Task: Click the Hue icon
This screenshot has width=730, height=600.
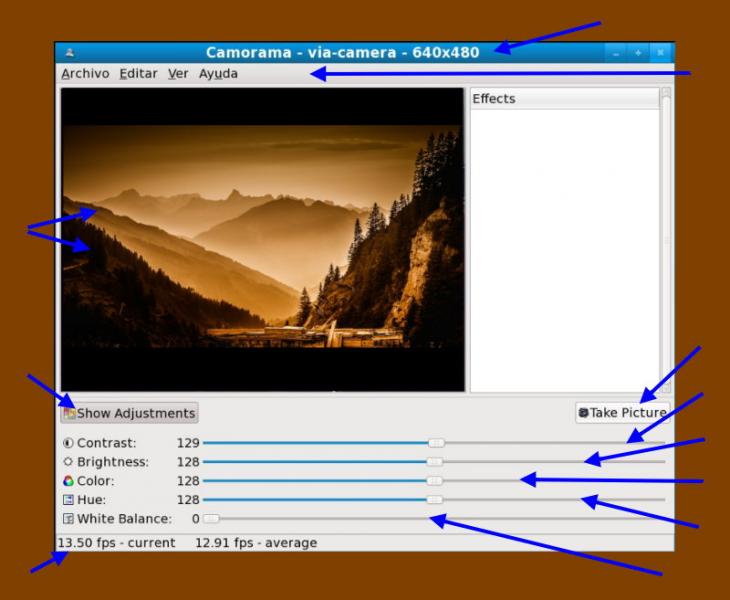Action: (68, 499)
